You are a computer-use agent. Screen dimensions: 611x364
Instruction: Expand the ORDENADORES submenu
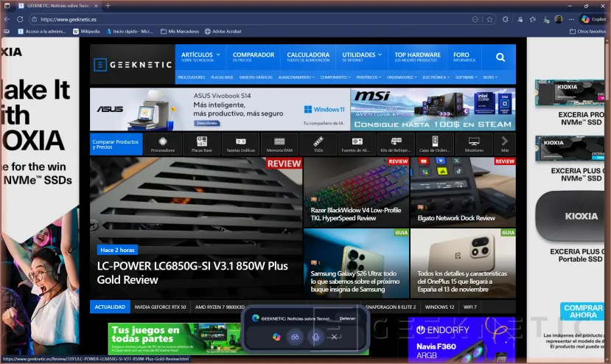coord(402,77)
